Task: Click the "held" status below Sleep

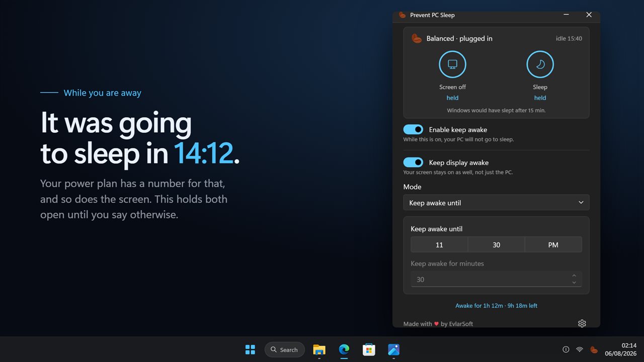Action: click(540, 98)
